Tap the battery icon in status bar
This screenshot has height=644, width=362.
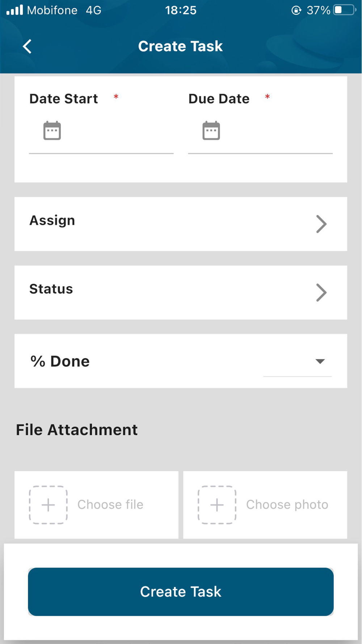(345, 10)
